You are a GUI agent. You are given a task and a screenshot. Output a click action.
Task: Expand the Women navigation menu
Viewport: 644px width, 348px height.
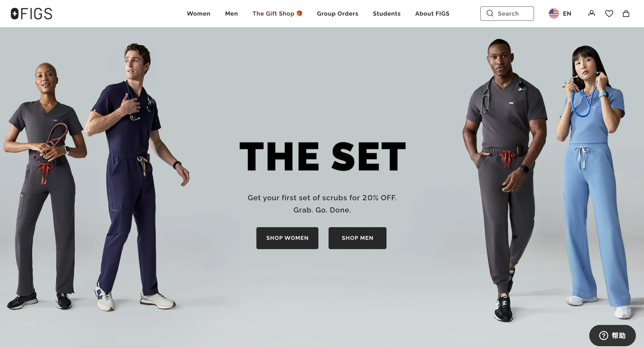click(x=198, y=14)
